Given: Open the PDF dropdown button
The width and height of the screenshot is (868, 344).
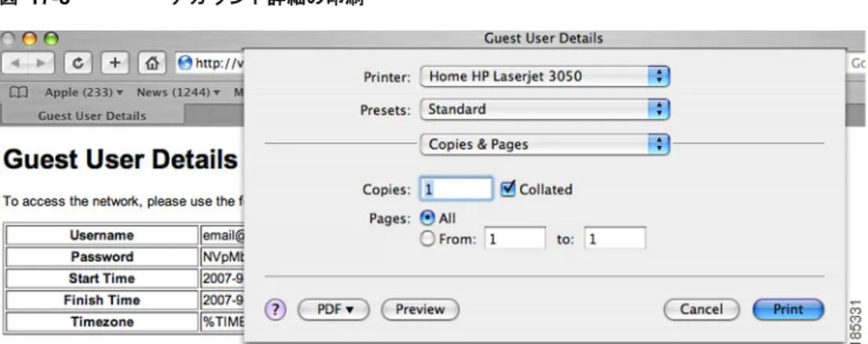Looking at the screenshot, I should coord(334,309).
